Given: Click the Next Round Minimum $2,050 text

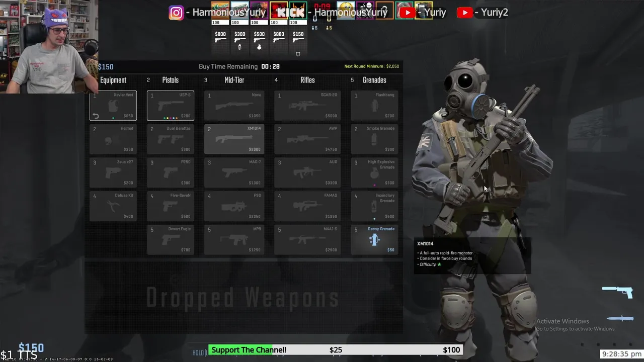Looking at the screenshot, I should [372, 66].
